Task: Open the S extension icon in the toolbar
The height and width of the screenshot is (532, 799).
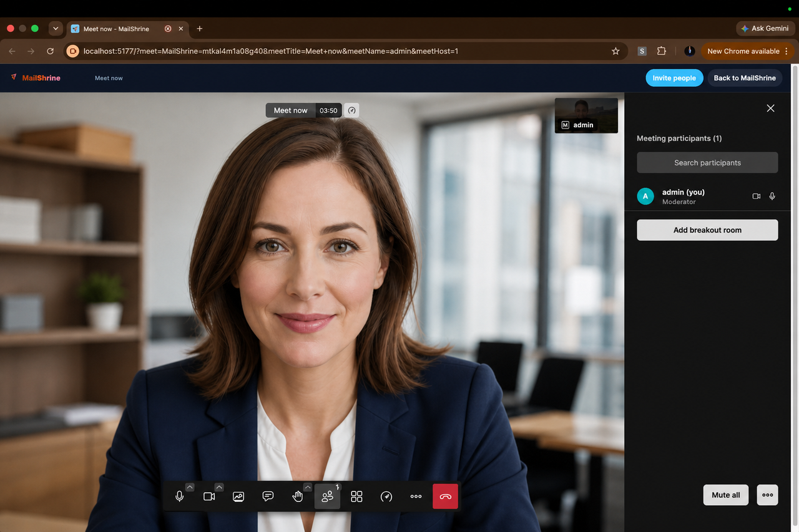Action: click(642, 51)
